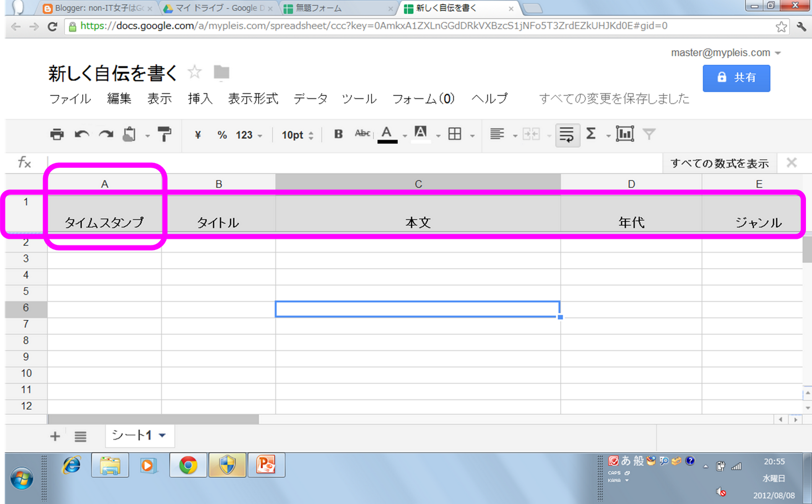Click the text color A icon
Screen dimensions: 812x504
tap(387, 134)
